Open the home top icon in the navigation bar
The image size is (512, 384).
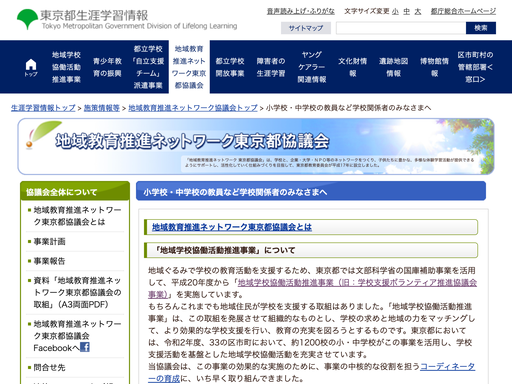(31, 67)
